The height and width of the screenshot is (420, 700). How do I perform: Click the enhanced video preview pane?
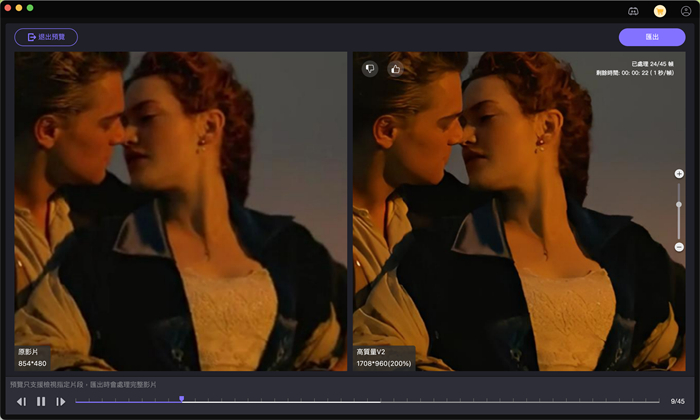click(519, 211)
